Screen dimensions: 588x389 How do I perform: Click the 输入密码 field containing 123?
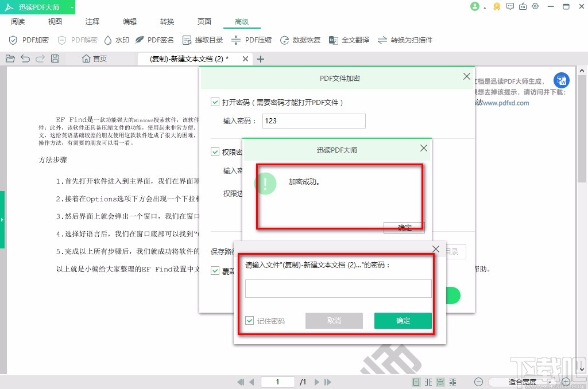point(314,121)
